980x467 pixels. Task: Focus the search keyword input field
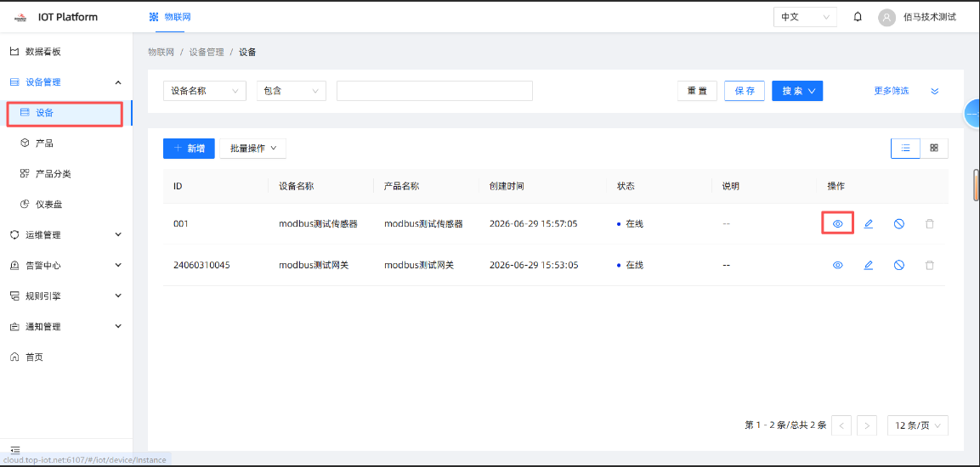434,91
